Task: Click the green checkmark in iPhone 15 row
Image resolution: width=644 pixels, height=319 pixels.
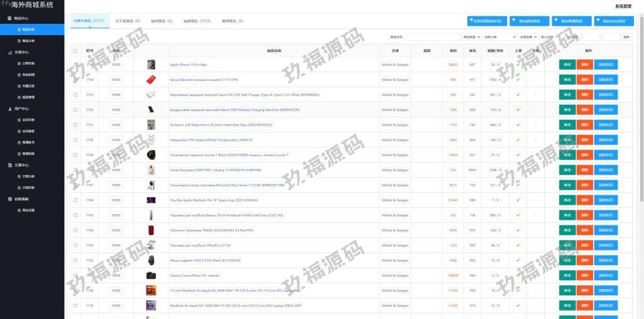Action: [518, 65]
